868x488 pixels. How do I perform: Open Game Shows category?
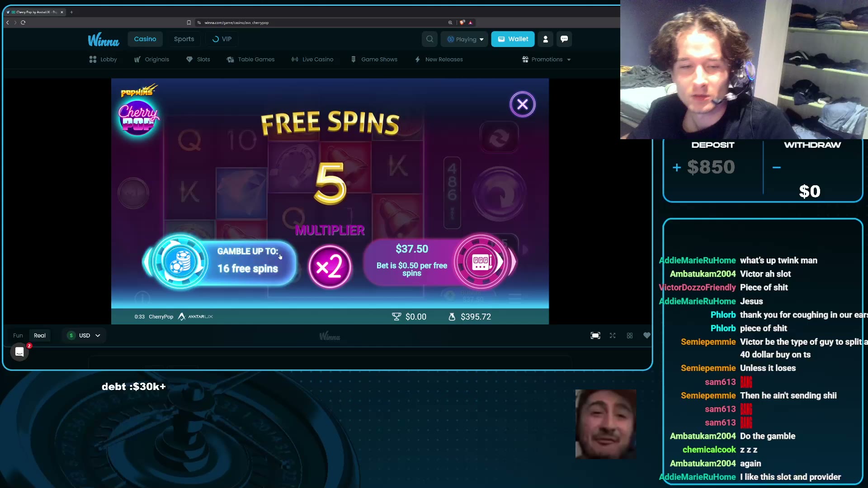pyautogui.click(x=374, y=59)
